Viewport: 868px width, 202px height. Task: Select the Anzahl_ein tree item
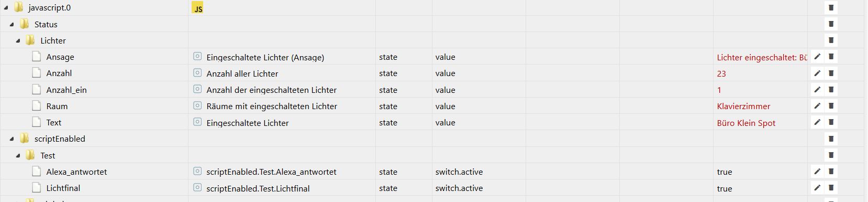click(x=66, y=90)
